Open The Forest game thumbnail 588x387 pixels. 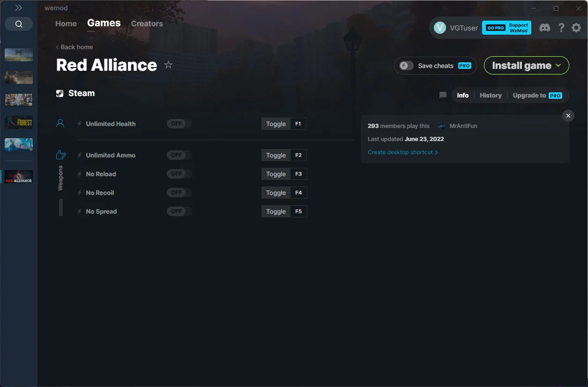[x=19, y=122]
